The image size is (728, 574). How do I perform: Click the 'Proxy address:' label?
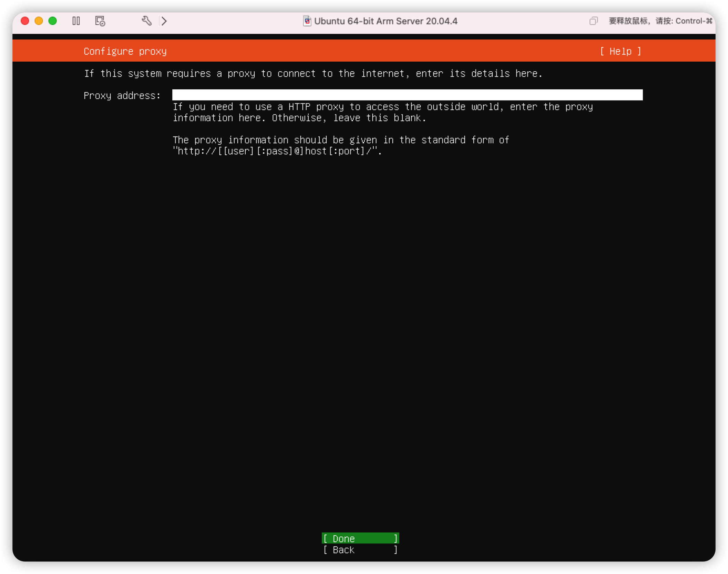(122, 96)
